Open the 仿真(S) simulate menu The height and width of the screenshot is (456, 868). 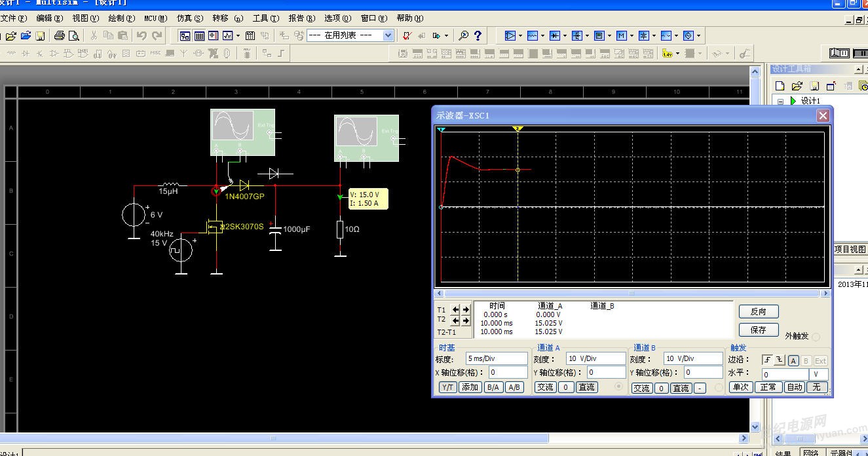190,18
